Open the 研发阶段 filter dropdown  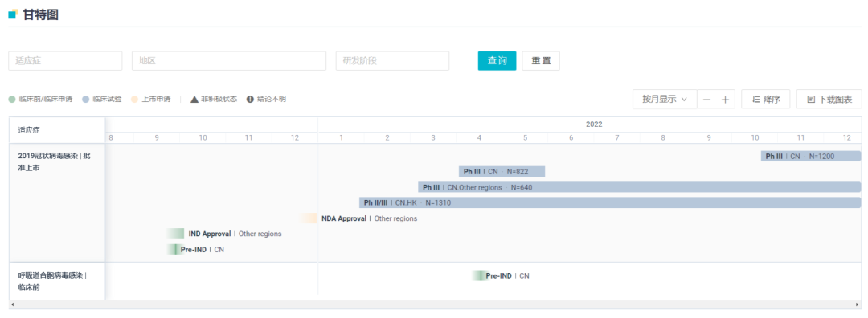[x=392, y=61]
